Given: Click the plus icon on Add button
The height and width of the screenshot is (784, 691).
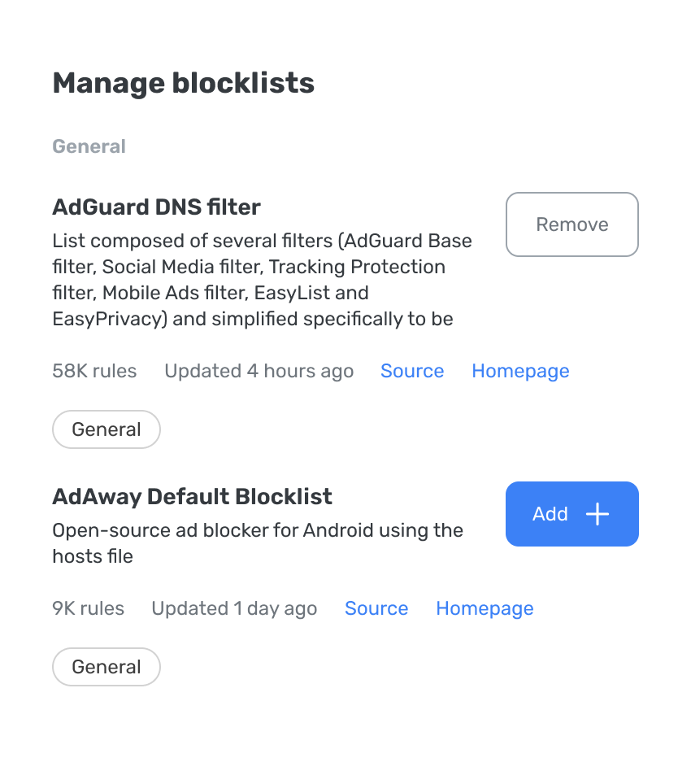Looking at the screenshot, I should click(x=598, y=514).
